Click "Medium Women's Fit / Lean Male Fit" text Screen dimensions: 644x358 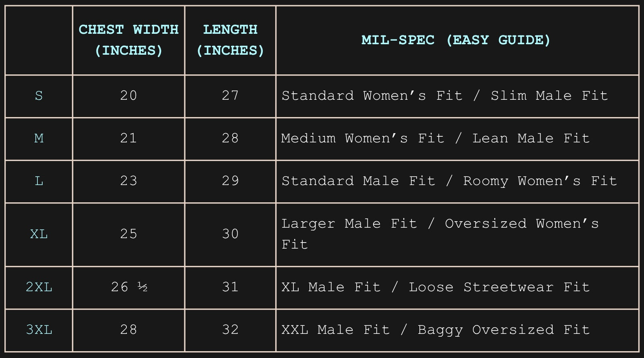(x=435, y=138)
